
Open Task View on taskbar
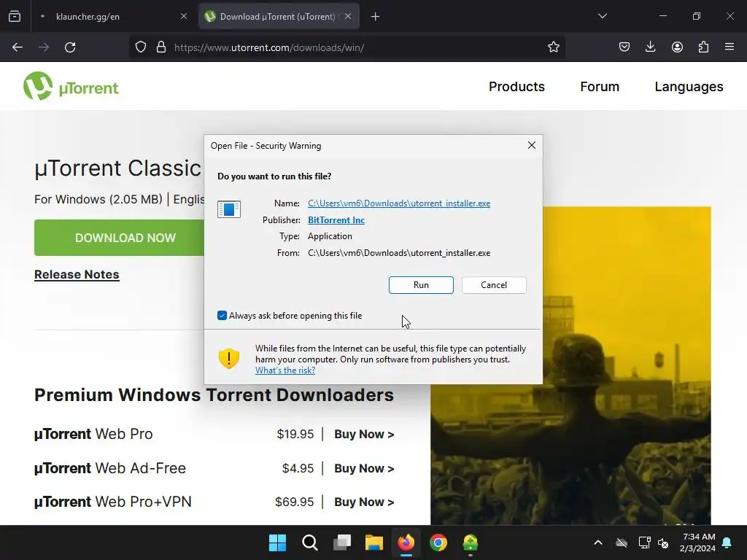[341, 542]
